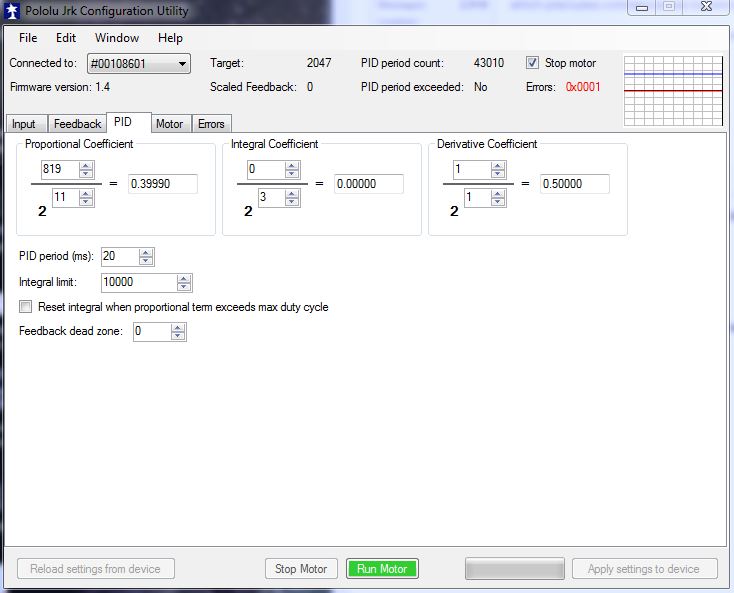Increase the derivative exponent with up arrow
The height and width of the screenshot is (593, 734).
[498, 193]
